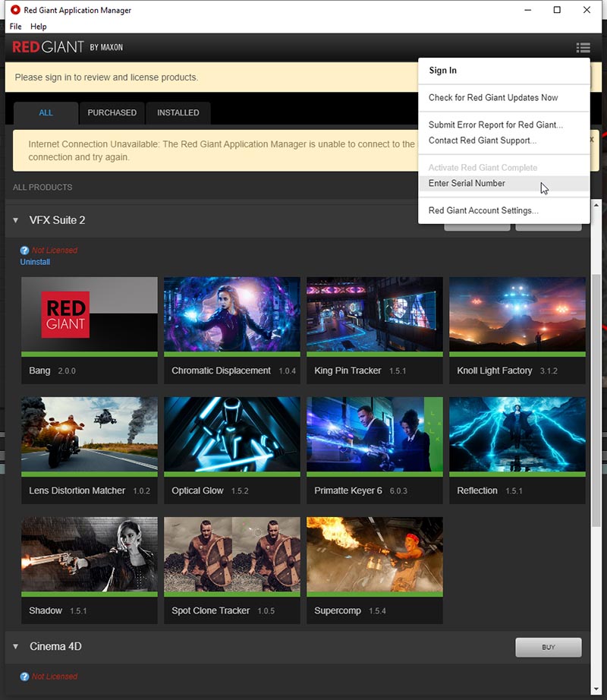Open the Spot Clone Tracker thumbnail
This screenshot has width=607, height=700.
coord(232,554)
